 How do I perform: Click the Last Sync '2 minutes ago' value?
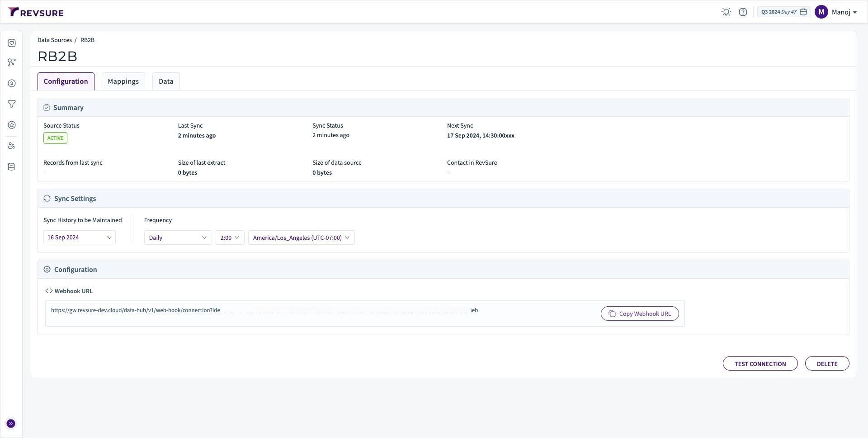click(x=197, y=136)
